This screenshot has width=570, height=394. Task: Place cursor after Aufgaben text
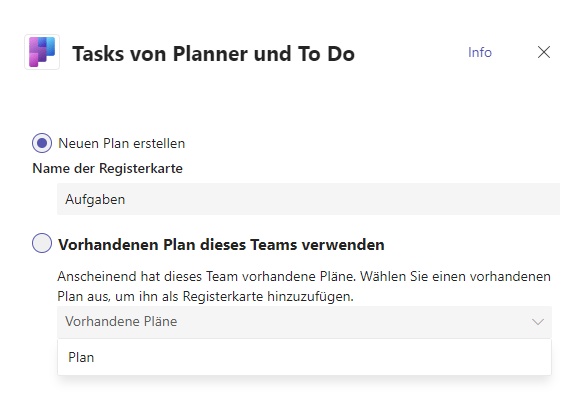(x=127, y=199)
